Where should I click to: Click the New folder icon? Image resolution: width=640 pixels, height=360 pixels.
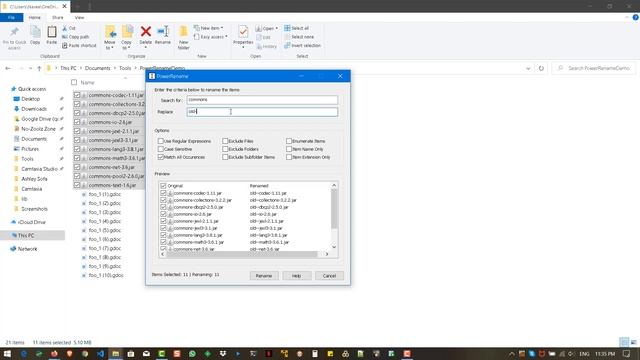coord(184,32)
